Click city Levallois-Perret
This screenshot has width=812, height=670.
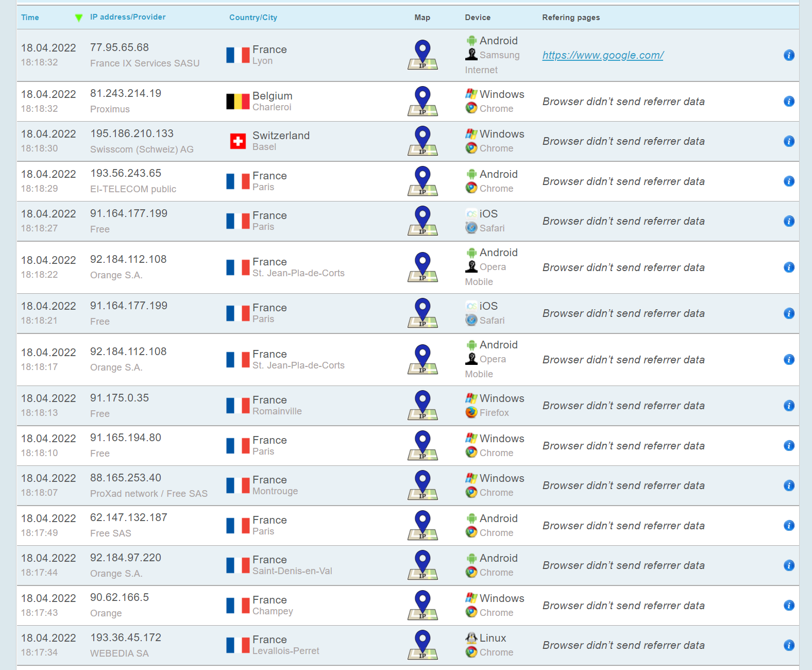(286, 651)
